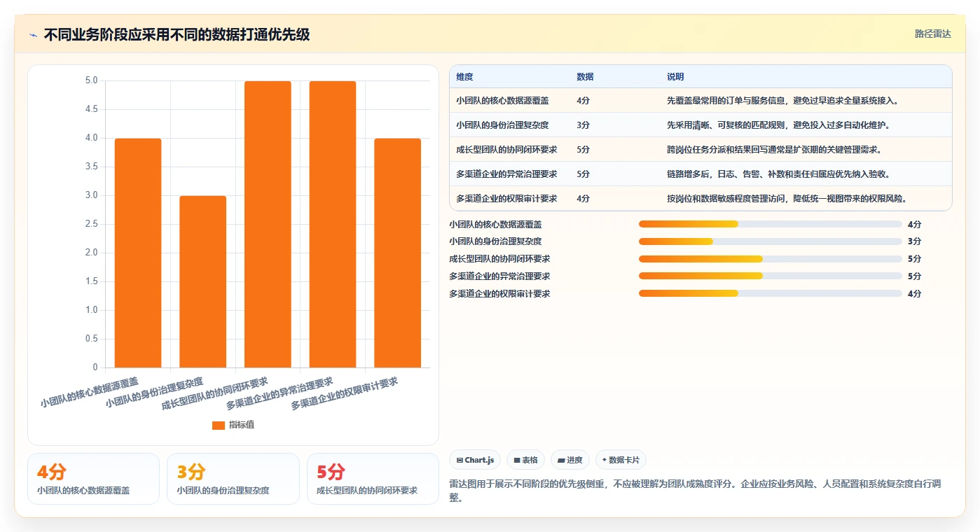Click progress bar for 小团队的核心数据源覆盖

[x=770, y=224]
